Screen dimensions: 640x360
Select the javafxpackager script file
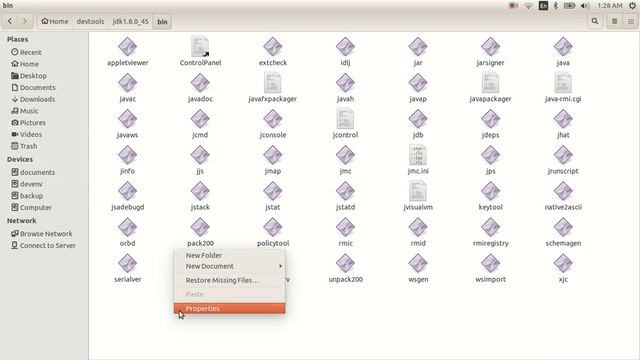tap(273, 83)
